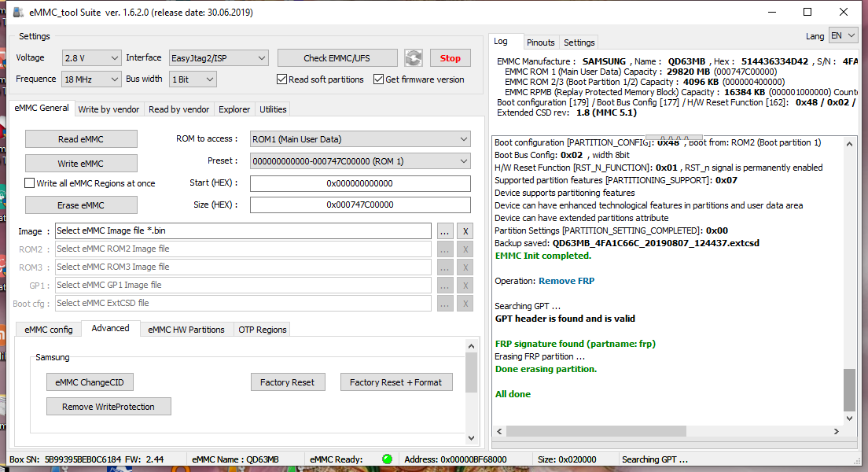Click X button in the GP1 row
Screen dimensions: 868x472
tap(465, 286)
